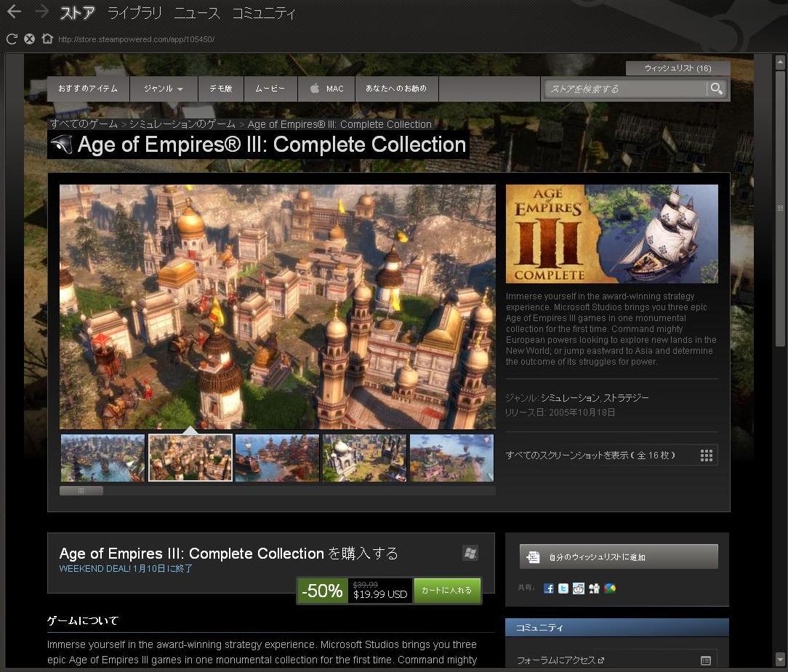Click the ストラテジー genre link

[626, 398]
